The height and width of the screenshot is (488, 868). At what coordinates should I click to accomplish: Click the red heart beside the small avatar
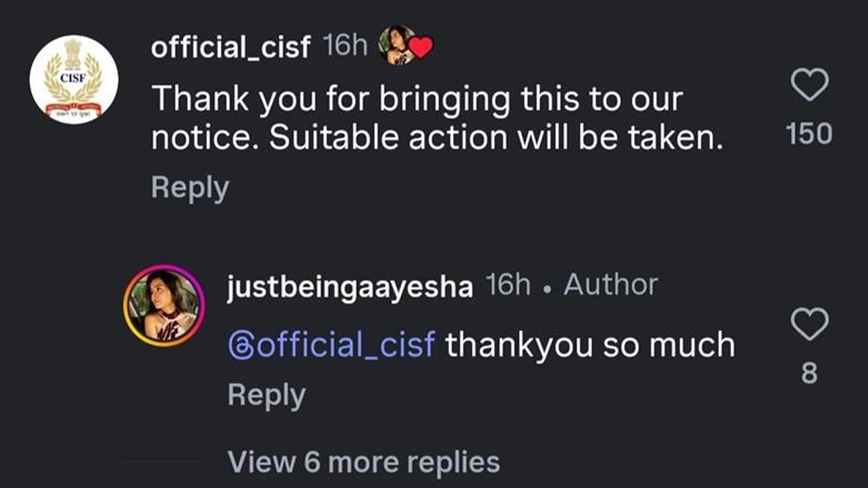pyautogui.click(x=421, y=48)
